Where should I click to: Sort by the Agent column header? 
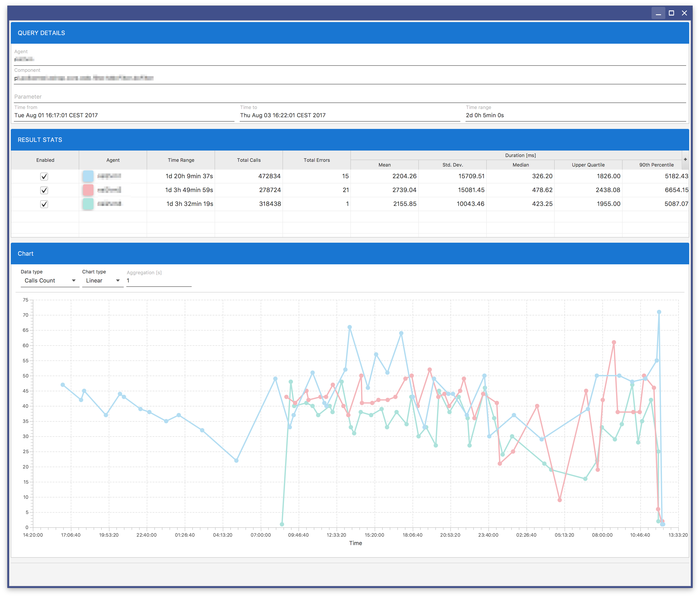click(x=113, y=160)
